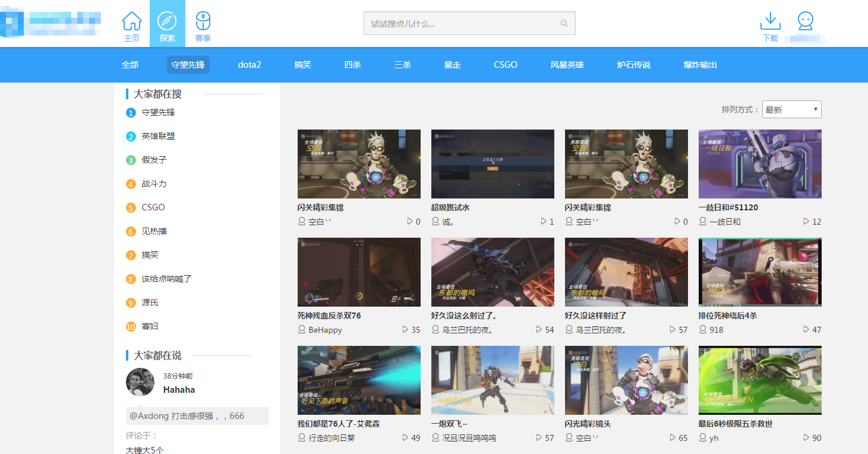
Task: Click CSGO in popular searches list
Action: pos(153,207)
